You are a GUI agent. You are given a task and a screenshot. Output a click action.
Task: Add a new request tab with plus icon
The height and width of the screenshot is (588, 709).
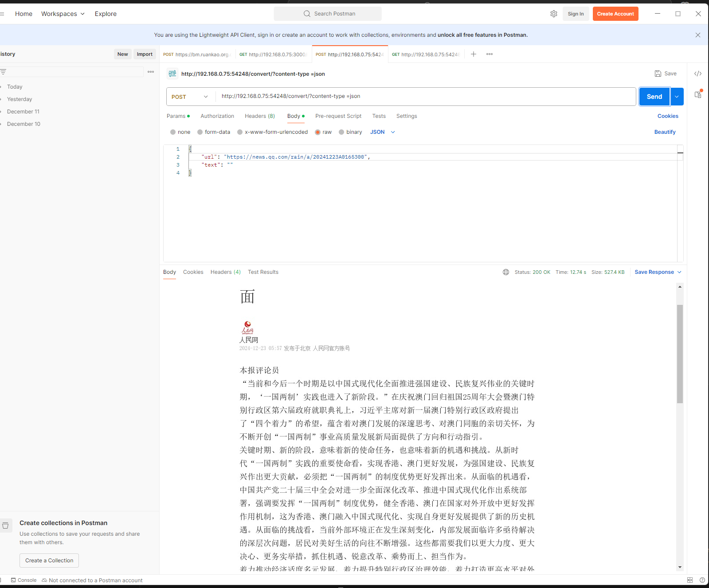tap(474, 54)
